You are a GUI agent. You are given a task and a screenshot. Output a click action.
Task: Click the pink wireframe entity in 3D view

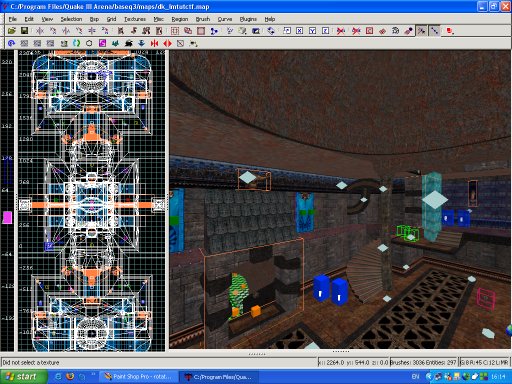(x=486, y=298)
